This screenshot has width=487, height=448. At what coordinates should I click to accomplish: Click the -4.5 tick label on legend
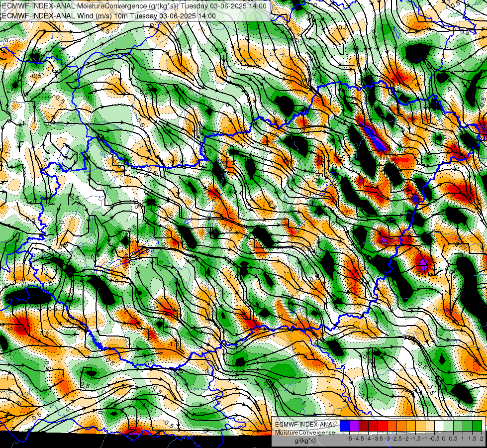359,439
